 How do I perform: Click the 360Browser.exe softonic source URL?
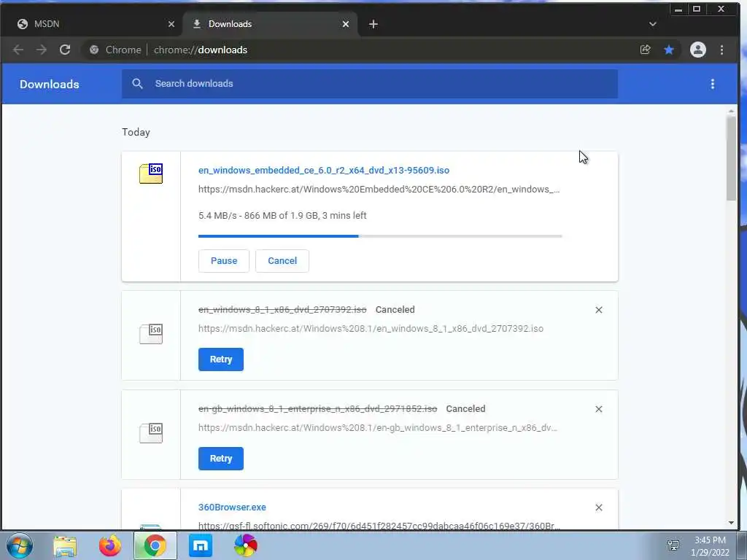pos(379,525)
